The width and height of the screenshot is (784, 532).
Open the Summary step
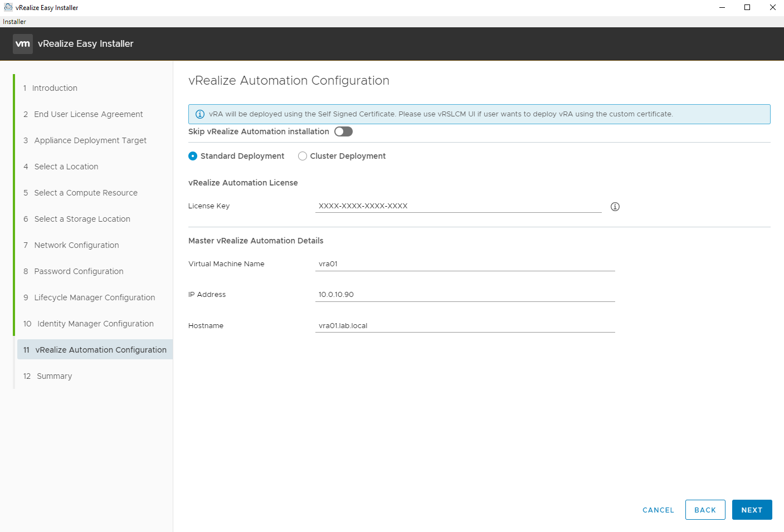(47, 376)
